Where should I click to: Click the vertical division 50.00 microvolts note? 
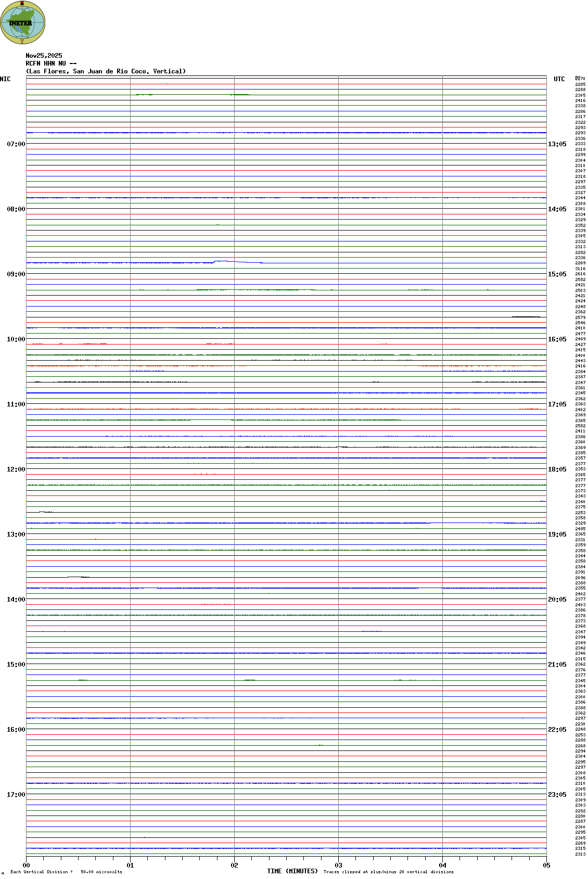coord(66,872)
